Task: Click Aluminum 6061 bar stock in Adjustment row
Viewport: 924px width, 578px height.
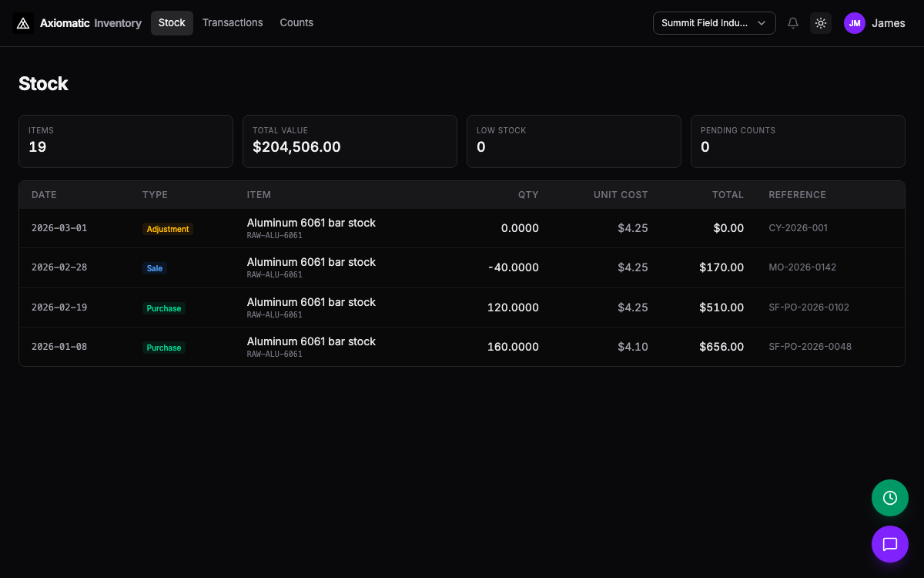Action: click(311, 223)
